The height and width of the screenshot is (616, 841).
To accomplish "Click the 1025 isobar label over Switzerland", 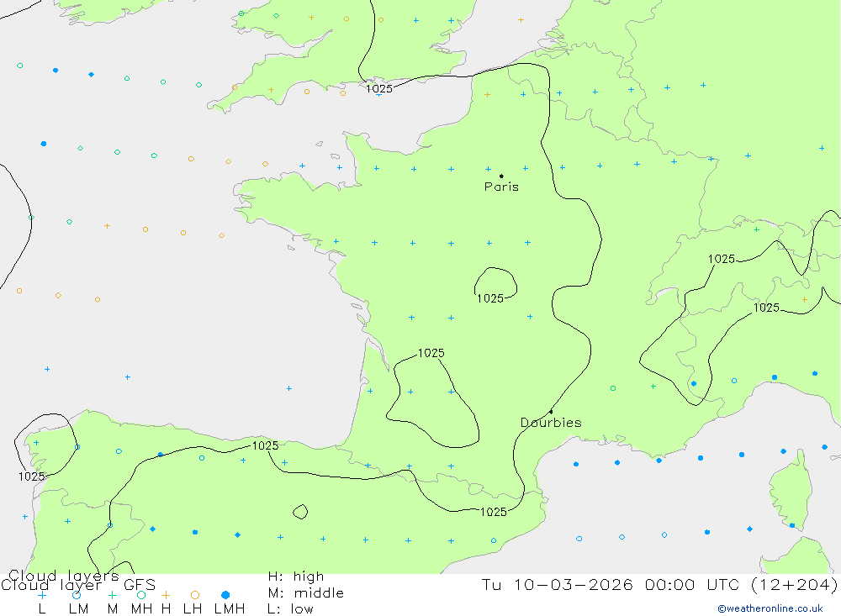I will tap(722, 260).
